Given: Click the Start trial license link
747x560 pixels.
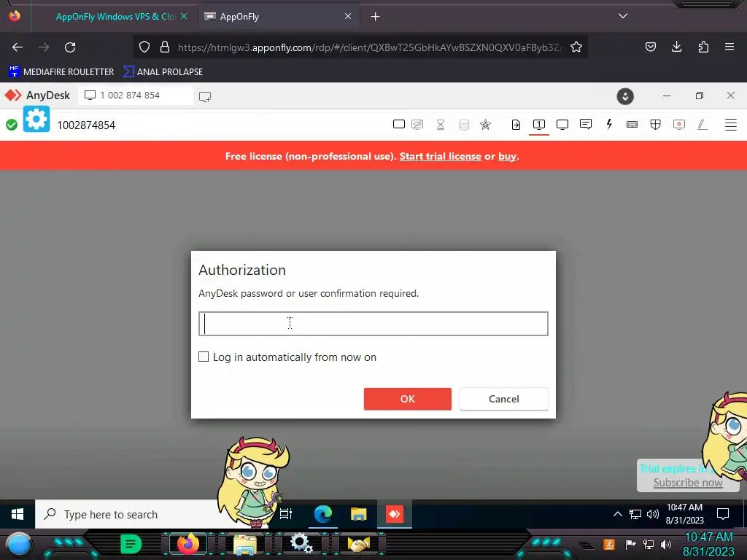Looking at the screenshot, I should click(440, 156).
